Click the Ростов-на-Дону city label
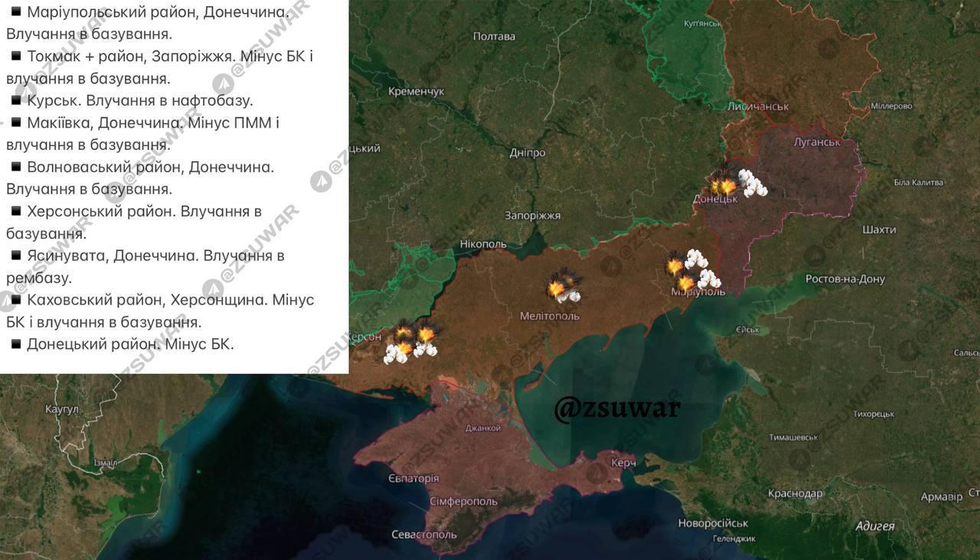This screenshot has width=980, height=560. pyautogui.click(x=845, y=279)
